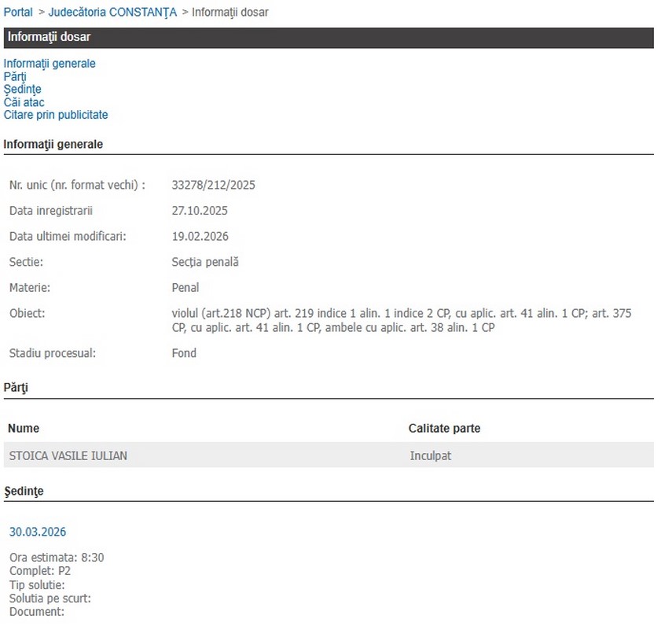The image size is (672, 630).
Task: Select the Ședințe navigation link
Action: [x=22, y=89]
